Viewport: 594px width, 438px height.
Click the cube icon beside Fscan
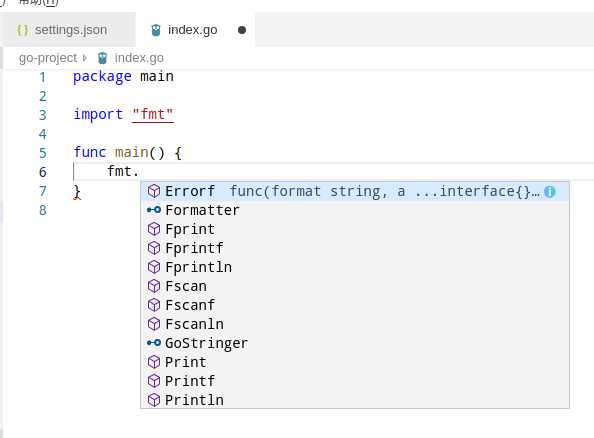(154, 286)
